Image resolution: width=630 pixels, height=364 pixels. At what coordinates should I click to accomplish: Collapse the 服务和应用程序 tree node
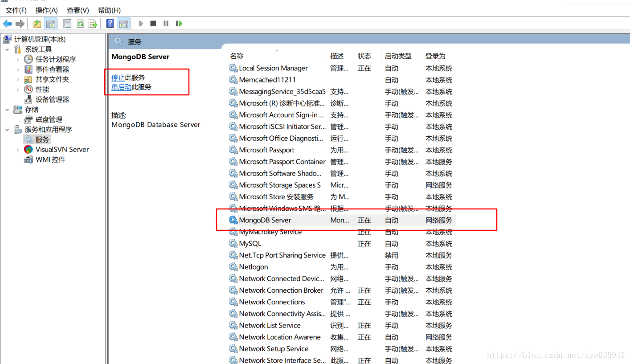7,130
